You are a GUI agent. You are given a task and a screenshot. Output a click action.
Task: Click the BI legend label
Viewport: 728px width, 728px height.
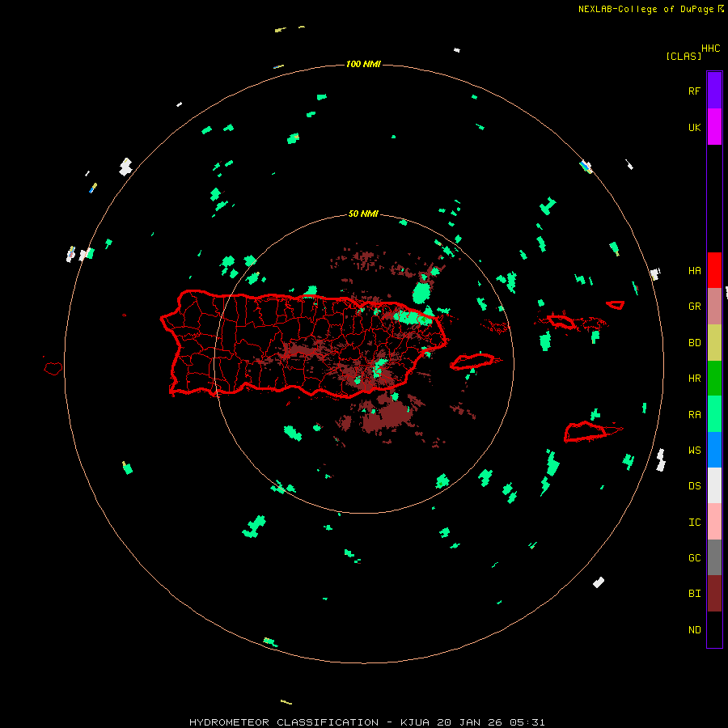click(x=694, y=594)
